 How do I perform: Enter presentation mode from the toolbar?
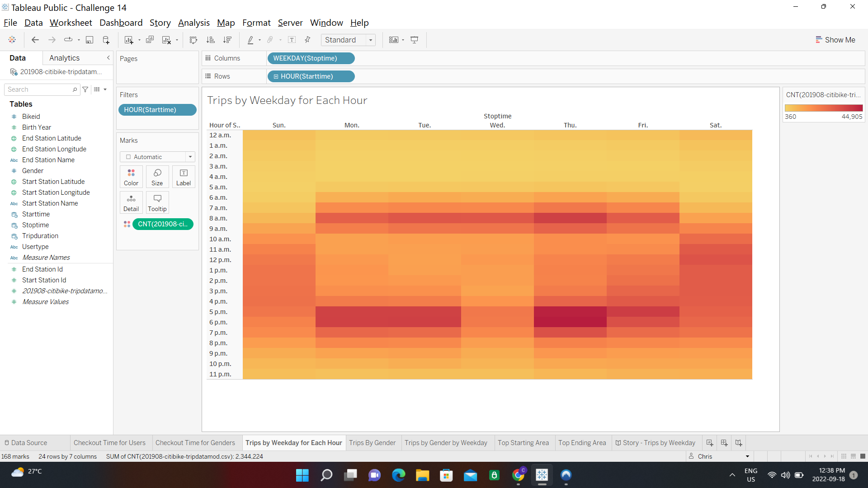coord(415,40)
